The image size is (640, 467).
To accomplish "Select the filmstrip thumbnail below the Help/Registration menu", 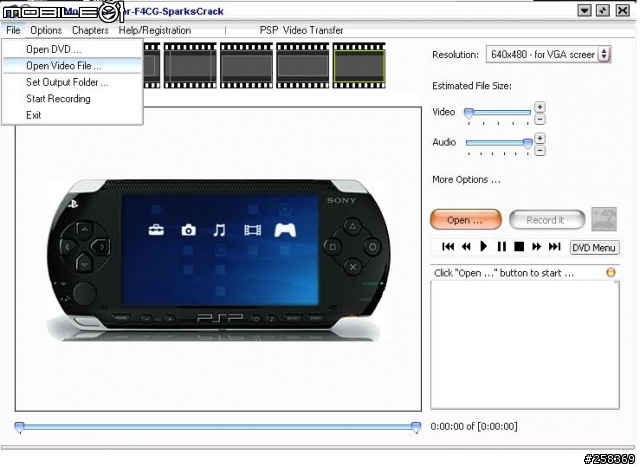I will click(x=190, y=65).
